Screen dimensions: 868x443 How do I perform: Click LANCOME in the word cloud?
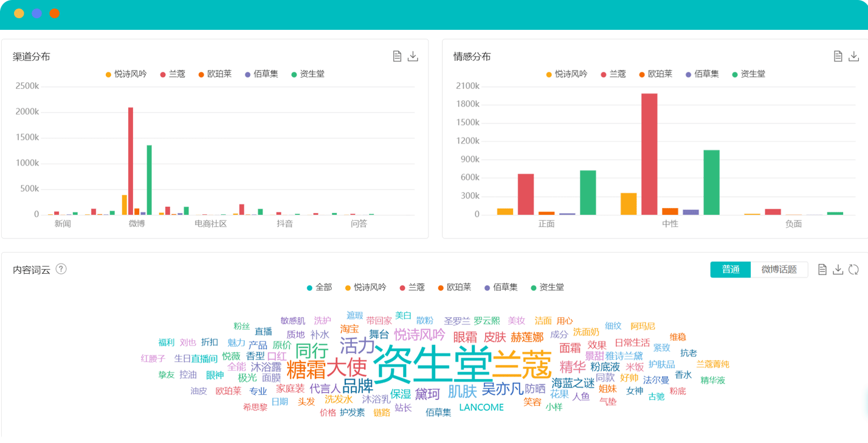click(x=481, y=407)
